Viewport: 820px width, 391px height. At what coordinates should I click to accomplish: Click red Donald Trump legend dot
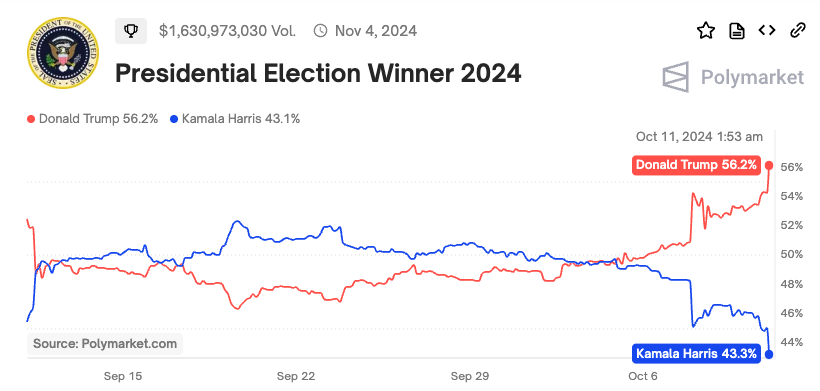pos(31,119)
